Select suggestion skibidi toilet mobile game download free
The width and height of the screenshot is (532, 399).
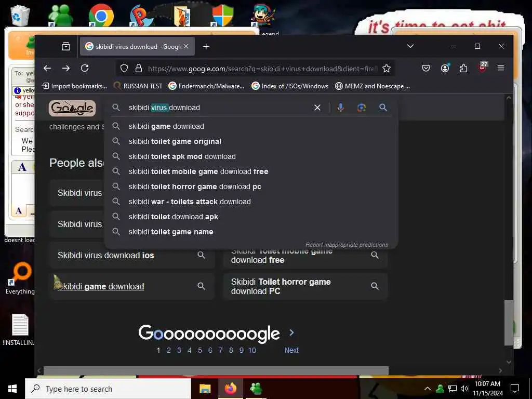coord(251,171)
